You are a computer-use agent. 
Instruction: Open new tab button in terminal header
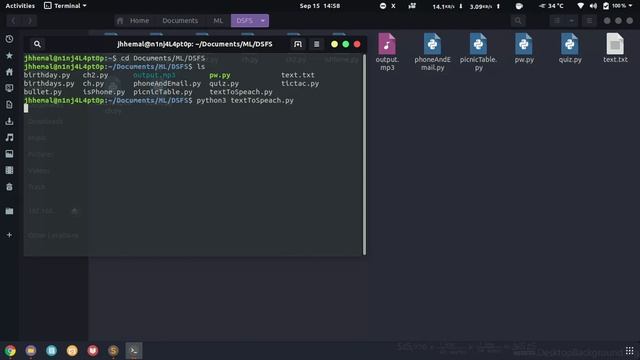click(x=298, y=44)
